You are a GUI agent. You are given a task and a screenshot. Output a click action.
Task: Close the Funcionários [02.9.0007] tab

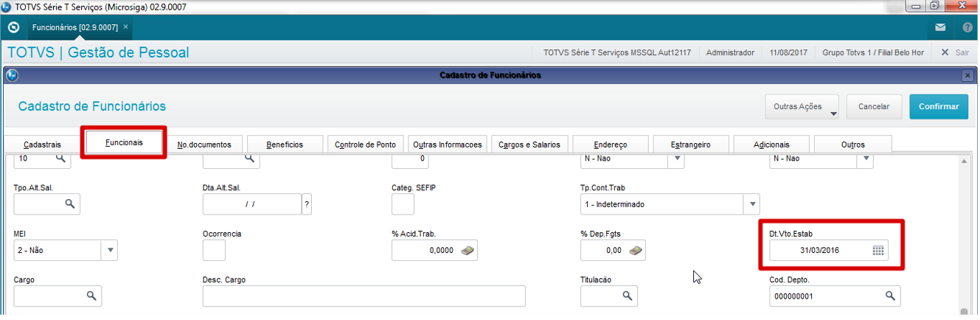[x=125, y=27]
